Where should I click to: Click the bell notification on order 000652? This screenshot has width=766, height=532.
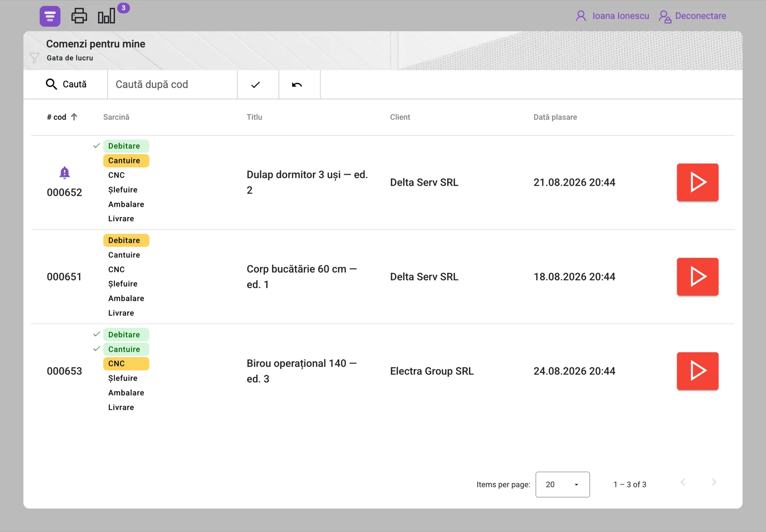(x=65, y=172)
